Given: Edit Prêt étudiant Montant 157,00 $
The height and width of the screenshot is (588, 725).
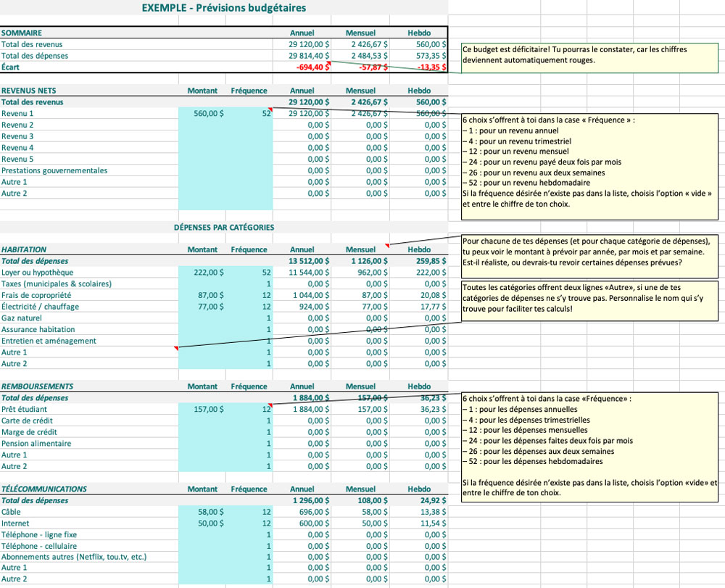Looking at the screenshot, I should click(202, 409).
